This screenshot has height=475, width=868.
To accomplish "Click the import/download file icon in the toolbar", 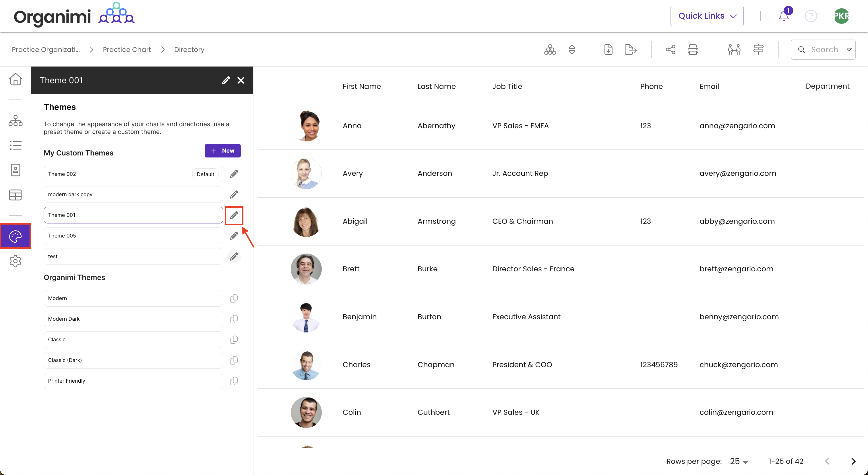I will tap(608, 50).
